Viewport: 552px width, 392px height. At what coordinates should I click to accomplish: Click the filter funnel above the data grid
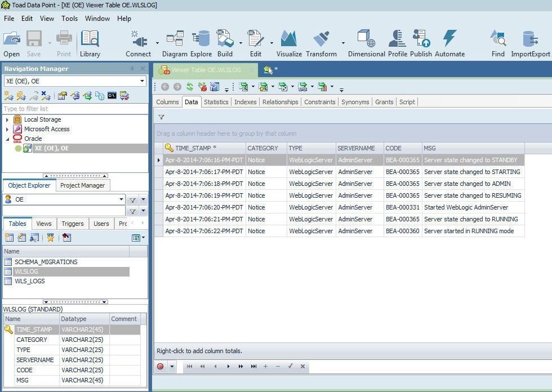coord(161,117)
